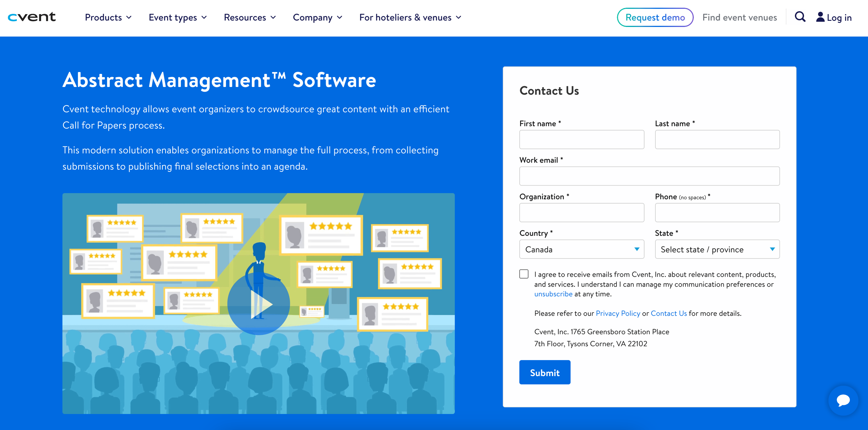Click the Cvent logo
868x430 pixels.
(x=32, y=17)
